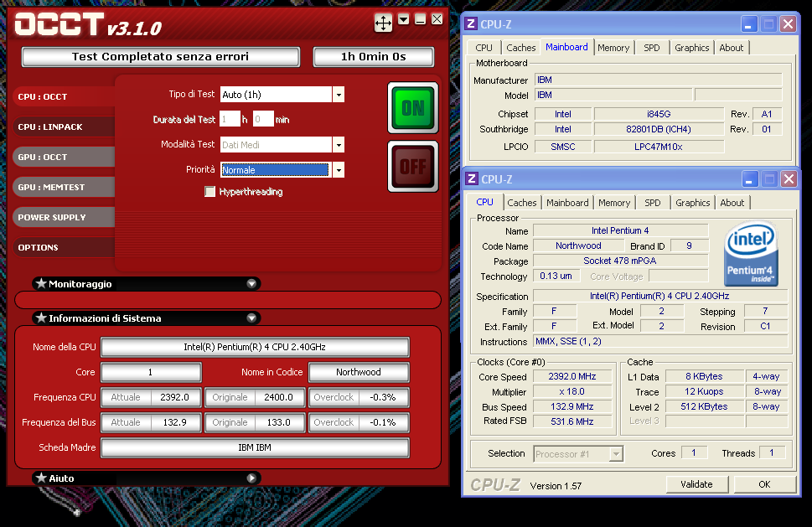812x527 pixels.
Task: Click the OK button in CPU-Z
Action: [764, 484]
